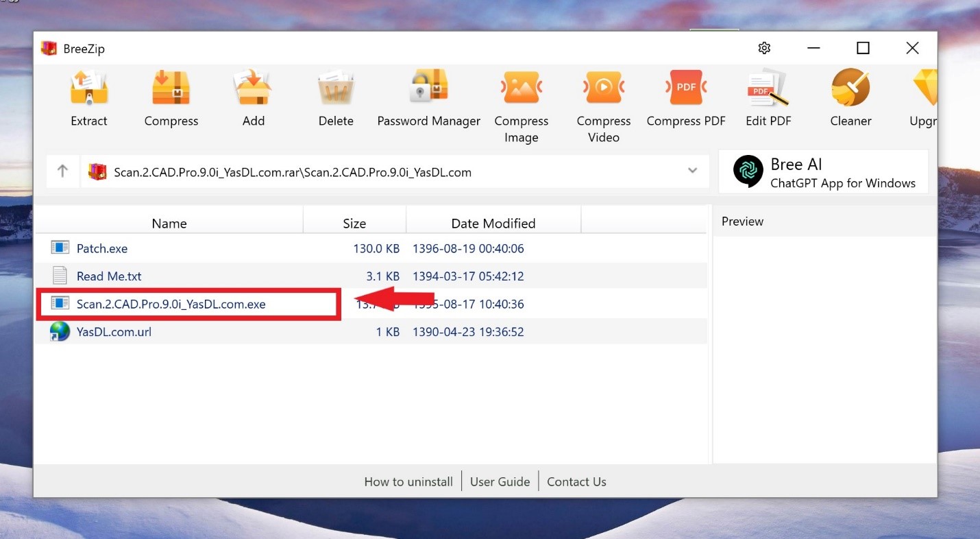This screenshot has height=539, width=980.
Task: Click ChatGPT App for Windows banner
Action: pyautogui.click(x=824, y=172)
